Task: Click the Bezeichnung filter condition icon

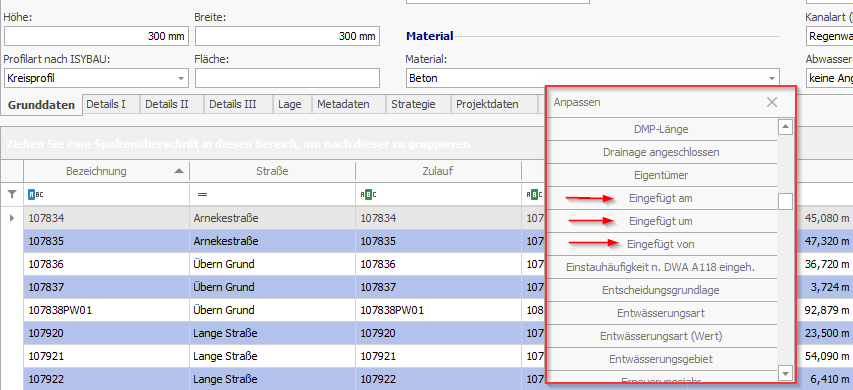Action: [x=34, y=194]
